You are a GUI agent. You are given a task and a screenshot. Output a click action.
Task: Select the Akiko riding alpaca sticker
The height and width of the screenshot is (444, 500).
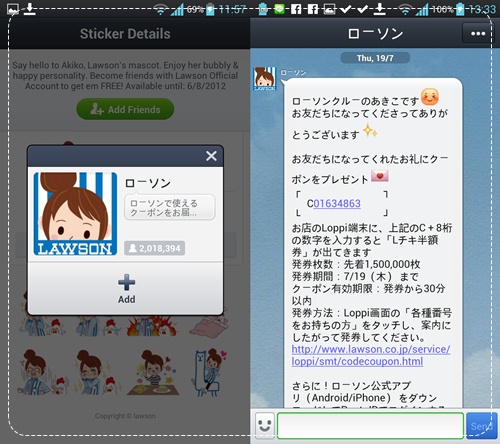[x=209, y=372]
